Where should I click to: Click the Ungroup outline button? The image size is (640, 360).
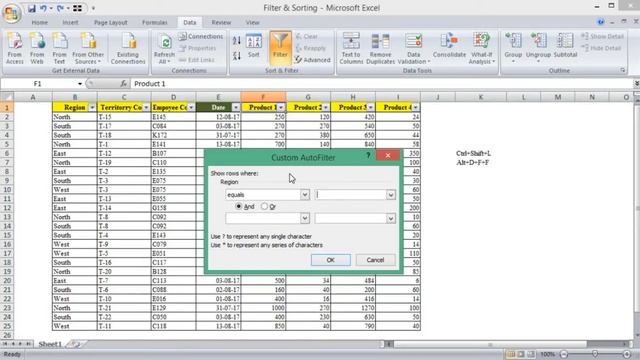(x=538, y=47)
